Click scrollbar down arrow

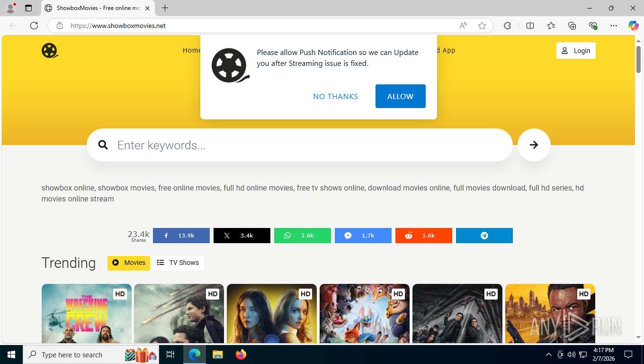click(x=639, y=337)
